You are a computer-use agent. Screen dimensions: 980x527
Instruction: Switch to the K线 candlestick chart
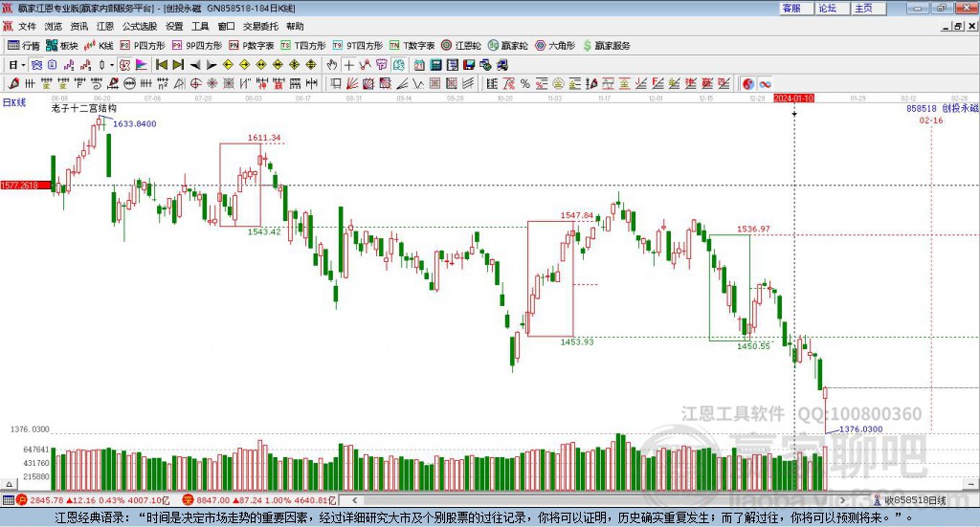(x=99, y=46)
